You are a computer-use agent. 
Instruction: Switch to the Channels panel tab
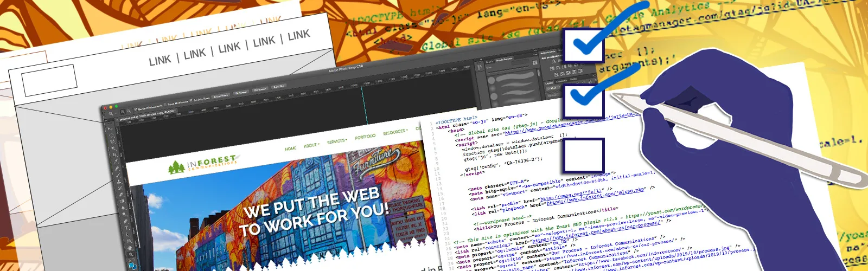point(561,81)
